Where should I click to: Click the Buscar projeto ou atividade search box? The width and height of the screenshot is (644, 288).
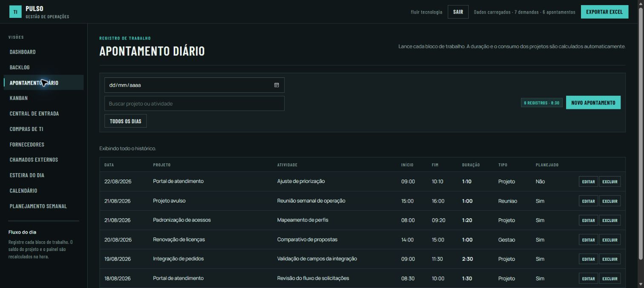pyautogui.click(x=195, y=103)
